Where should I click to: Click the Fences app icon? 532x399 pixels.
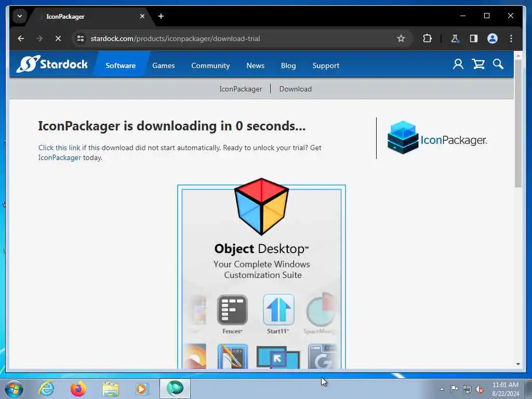232,310
